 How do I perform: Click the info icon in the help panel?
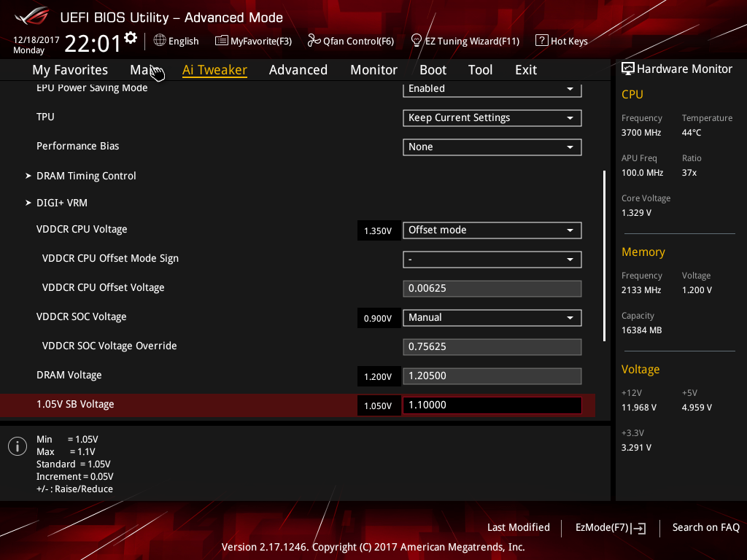coord(18,446)
